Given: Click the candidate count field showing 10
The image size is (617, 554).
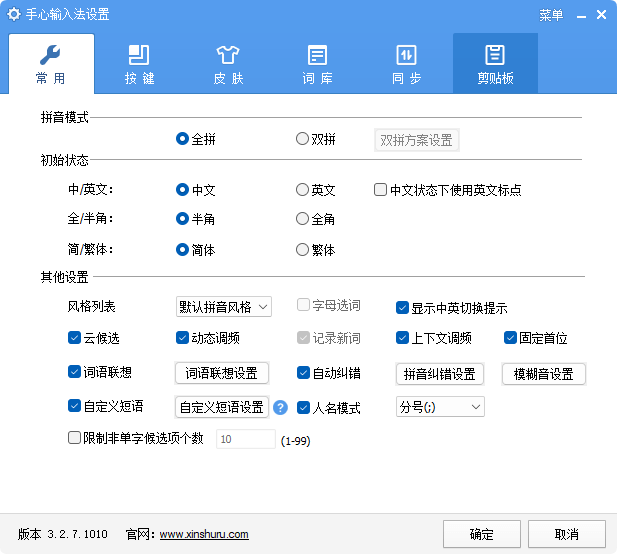Looking at the screenshot, I should (246, 439).
